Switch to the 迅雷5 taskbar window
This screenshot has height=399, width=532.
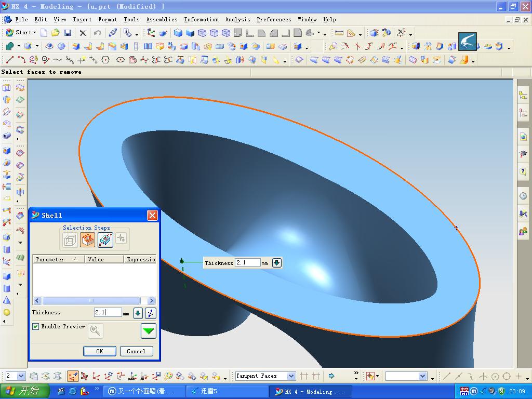228,391
